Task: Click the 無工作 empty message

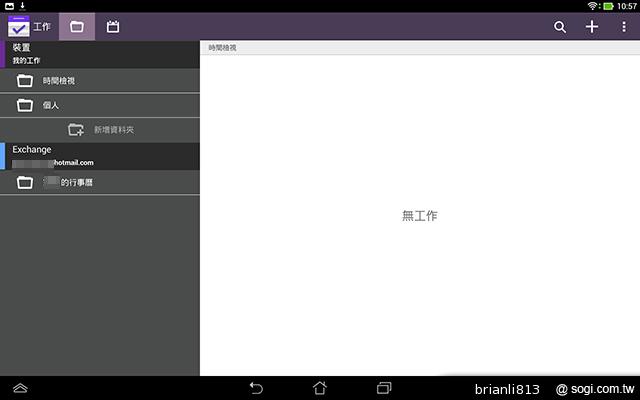Action: coord(420,216)
